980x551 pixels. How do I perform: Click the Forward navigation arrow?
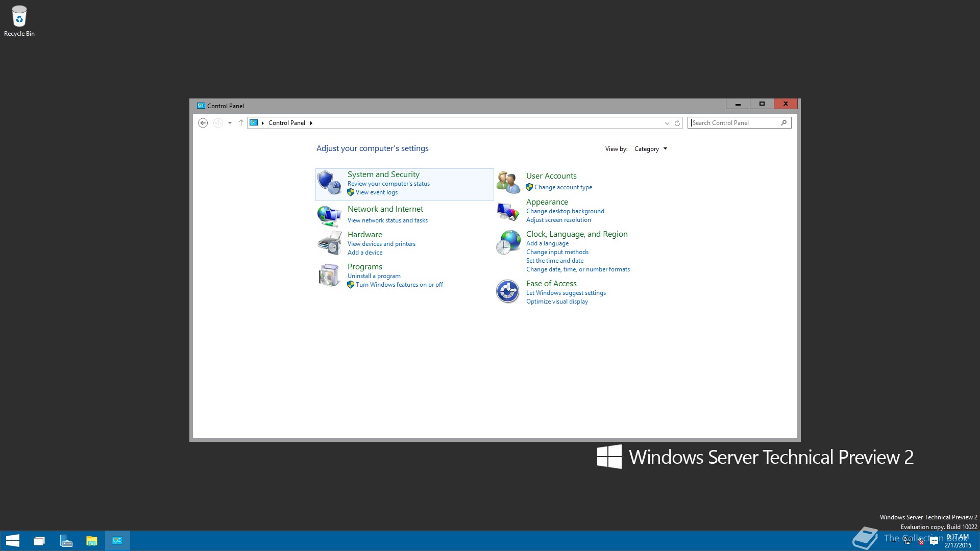click(218, 123)
